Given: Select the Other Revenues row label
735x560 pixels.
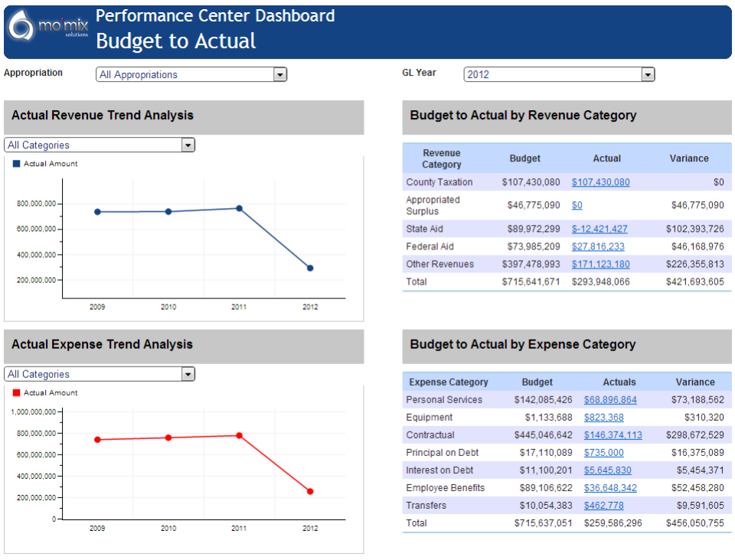Looking at the screenshot, I should (439, 264).
